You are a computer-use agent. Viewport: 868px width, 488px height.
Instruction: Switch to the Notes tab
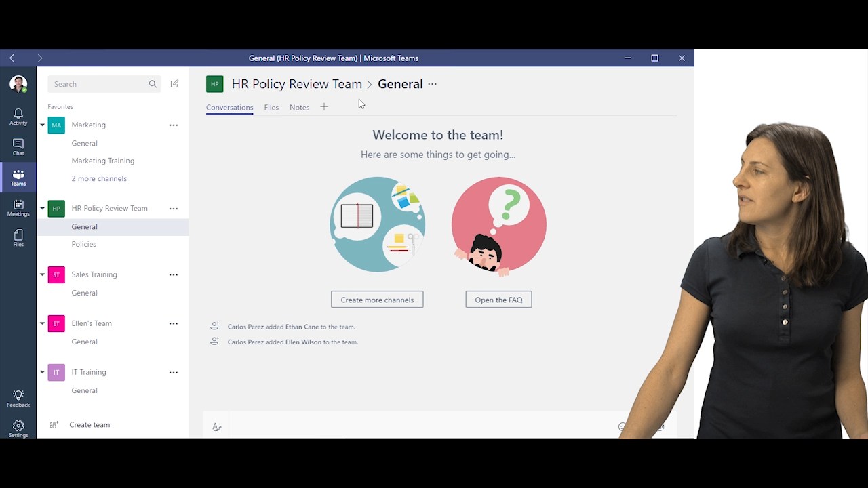point(299,107)
